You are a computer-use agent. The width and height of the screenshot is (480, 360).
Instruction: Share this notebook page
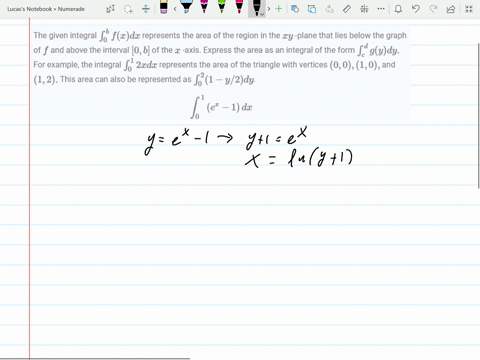pyautogui.click(x=451, y=9)
